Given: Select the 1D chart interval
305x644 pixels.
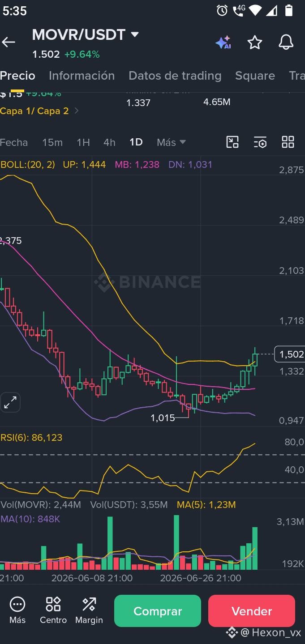Looking at the screenshot, I should pos(136,142).
